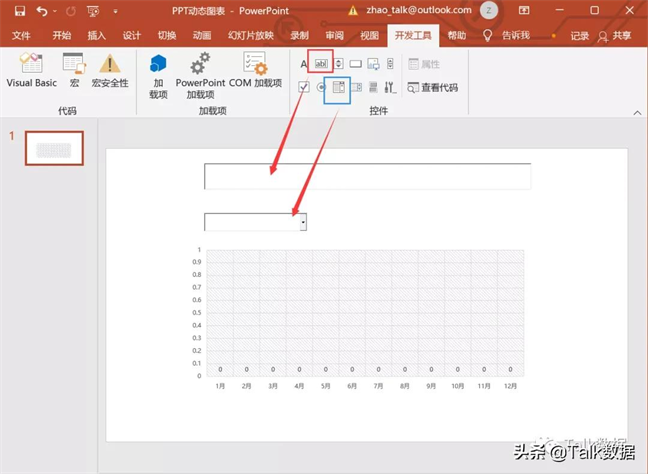Insert the Check Box control
Viewport: 648px width, 474px height.
tap(304, 87)
